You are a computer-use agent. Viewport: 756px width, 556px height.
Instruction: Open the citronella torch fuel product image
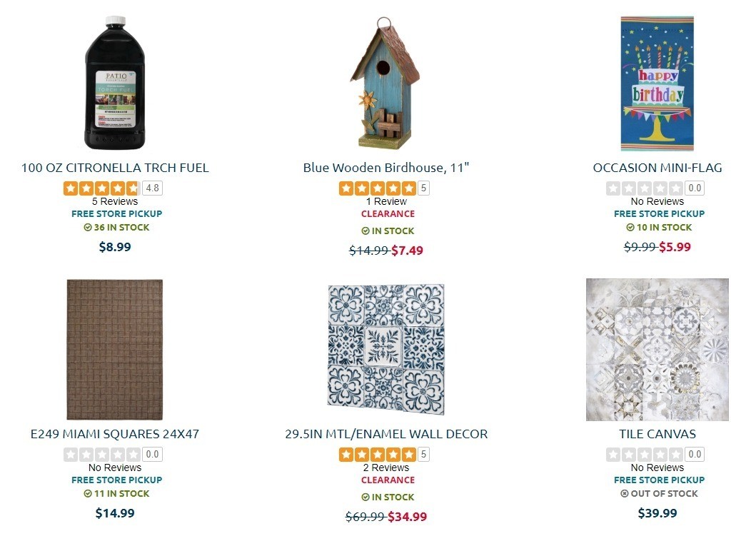tap(115, 83)
